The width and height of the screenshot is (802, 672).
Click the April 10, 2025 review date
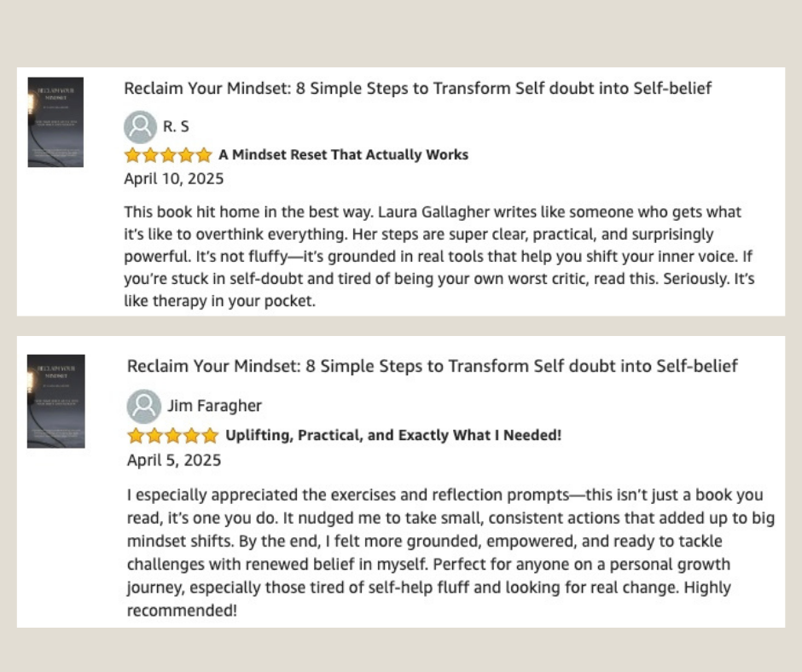point(174,178)
